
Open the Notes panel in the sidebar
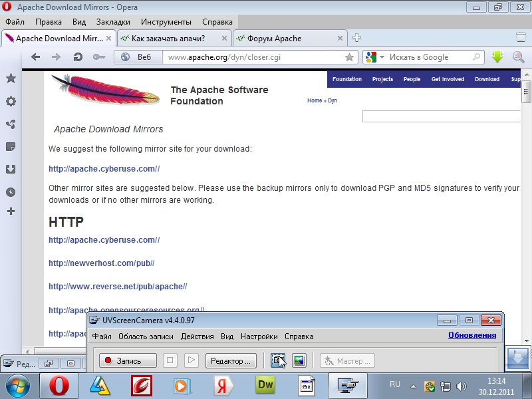11,146
